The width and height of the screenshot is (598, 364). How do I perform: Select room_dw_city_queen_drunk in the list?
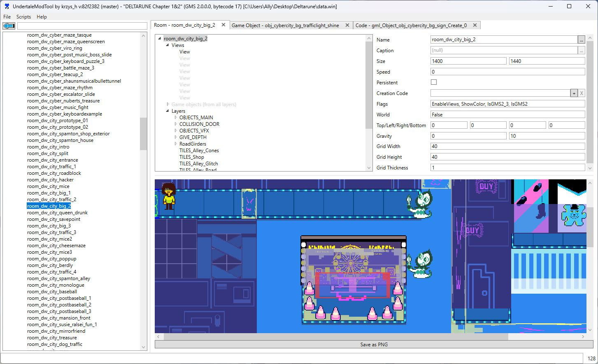coord(57,213)
